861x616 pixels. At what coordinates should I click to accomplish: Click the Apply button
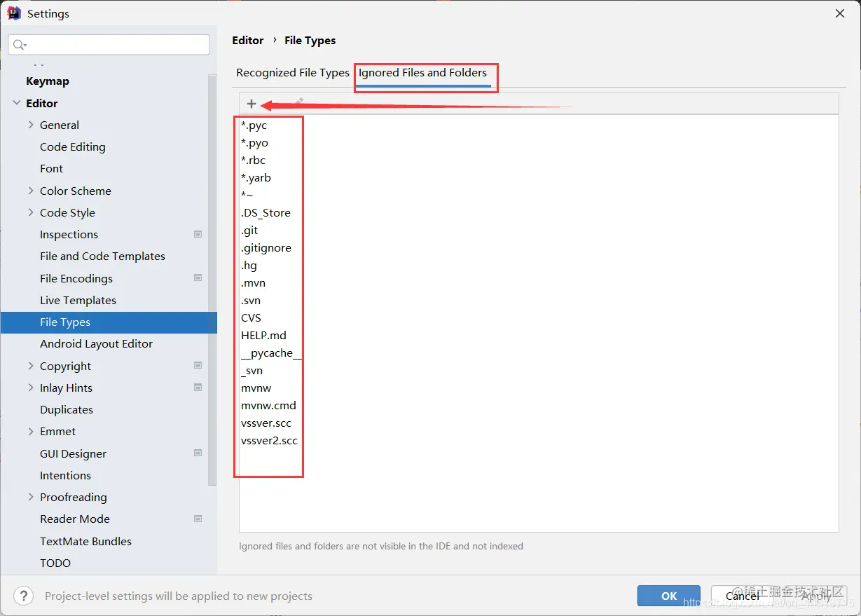tap(815, 596)
